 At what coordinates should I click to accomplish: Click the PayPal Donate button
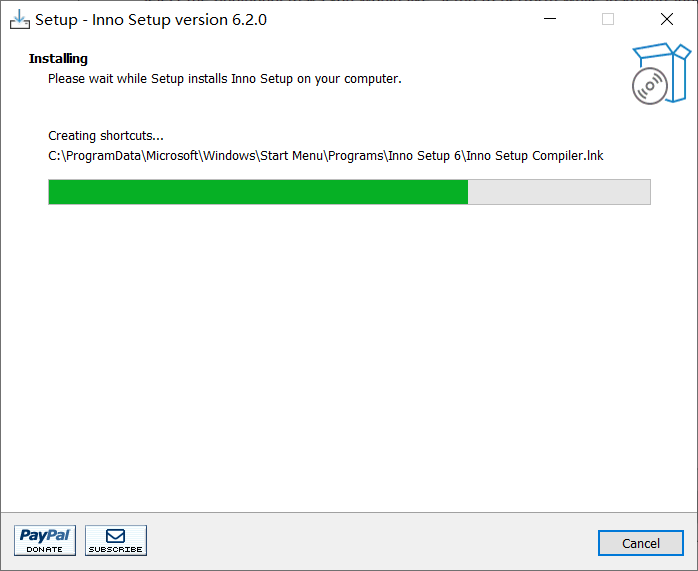pos(45,540)
